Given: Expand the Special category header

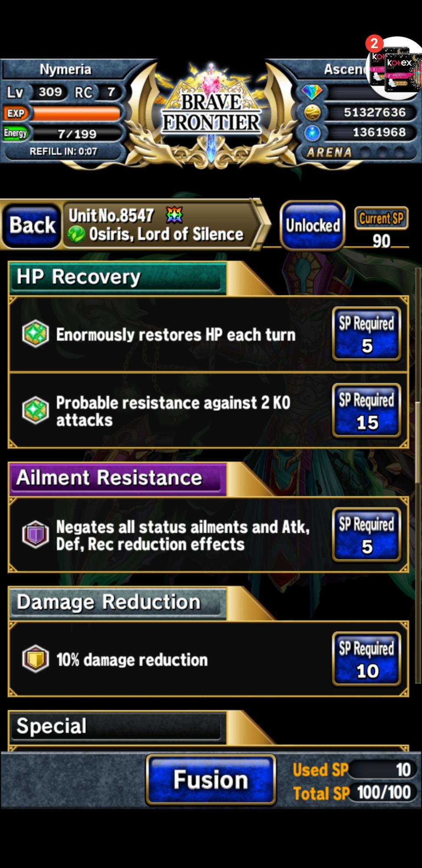Looking at the screenshot, I should tap(117, 727).
